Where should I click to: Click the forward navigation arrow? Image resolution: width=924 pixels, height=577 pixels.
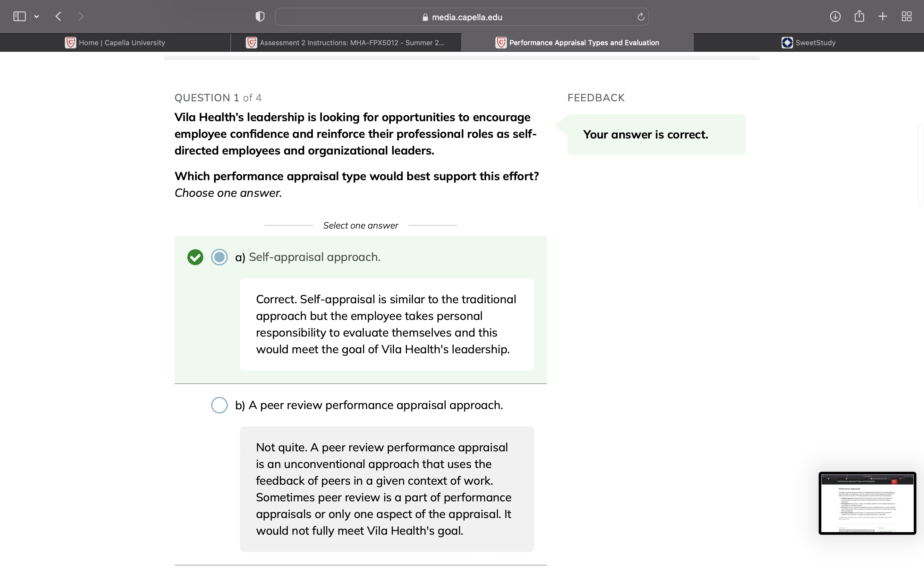[x=81, y=16]
